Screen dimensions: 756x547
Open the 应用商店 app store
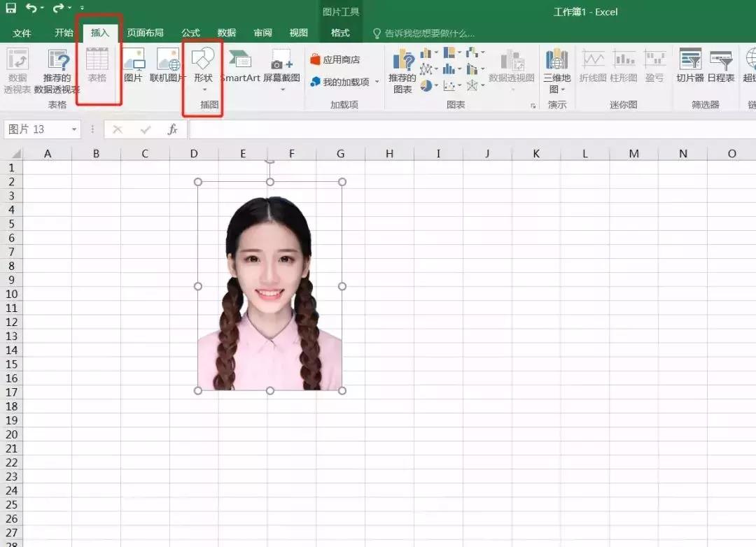pyautogui.click(x=335, y=59)
